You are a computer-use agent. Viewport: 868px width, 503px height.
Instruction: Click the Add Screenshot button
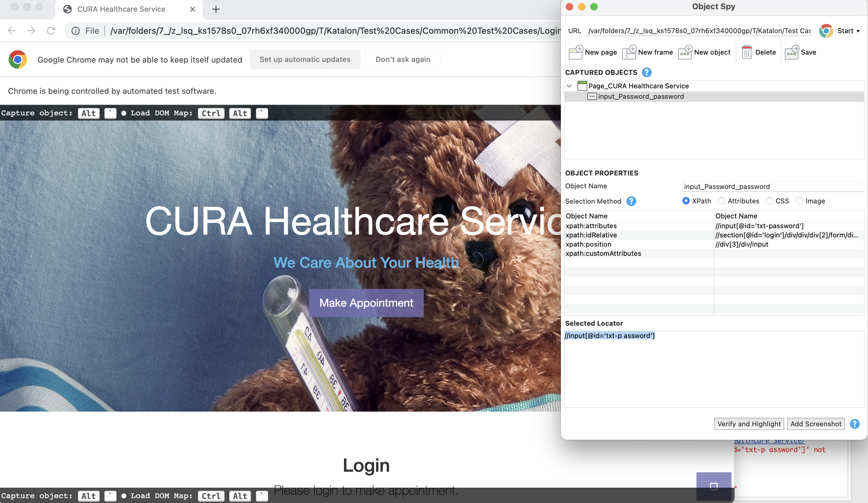pyautogui.click(x=816, y=424)
